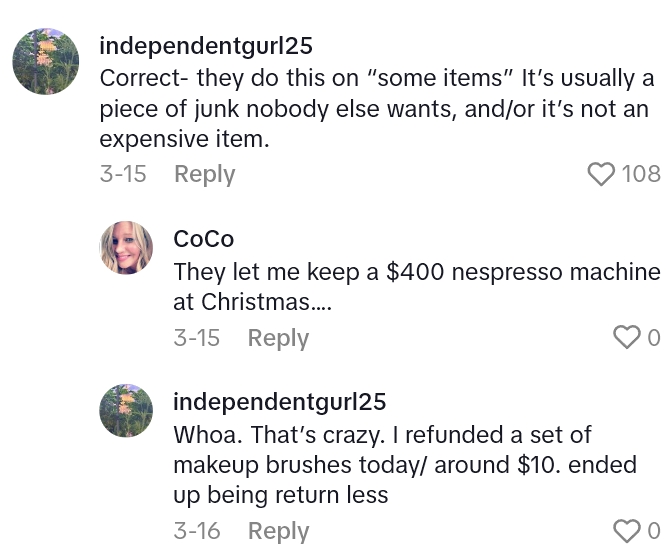Click the 3-16 date on last reply
Screen dimensions: 670x555
196,530
